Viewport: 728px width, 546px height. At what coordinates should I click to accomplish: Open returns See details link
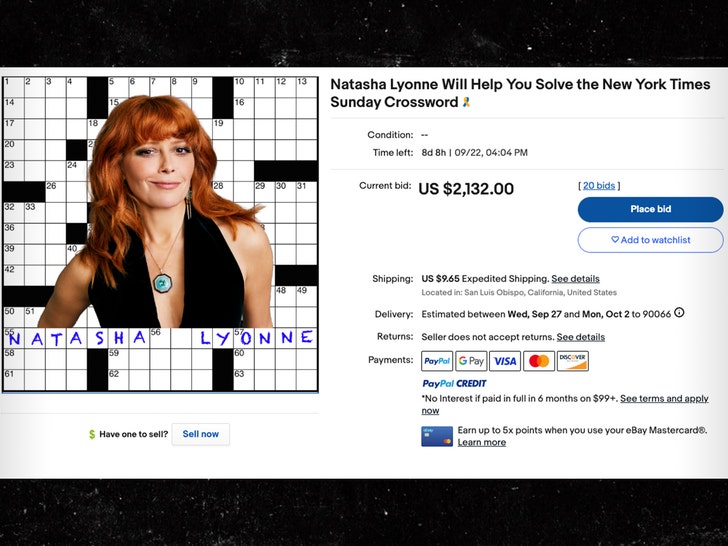pyautogui.click(x=580, y=337)
